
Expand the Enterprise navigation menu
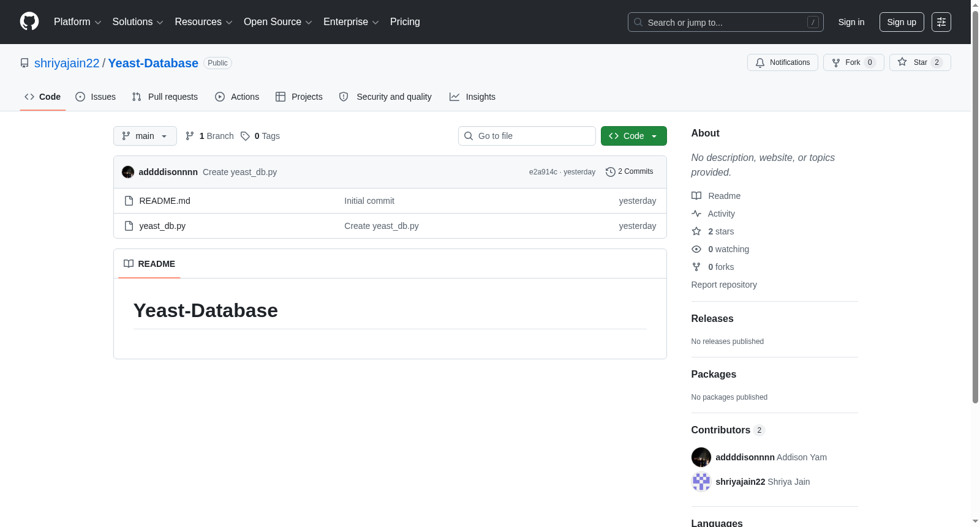point(351,22)
